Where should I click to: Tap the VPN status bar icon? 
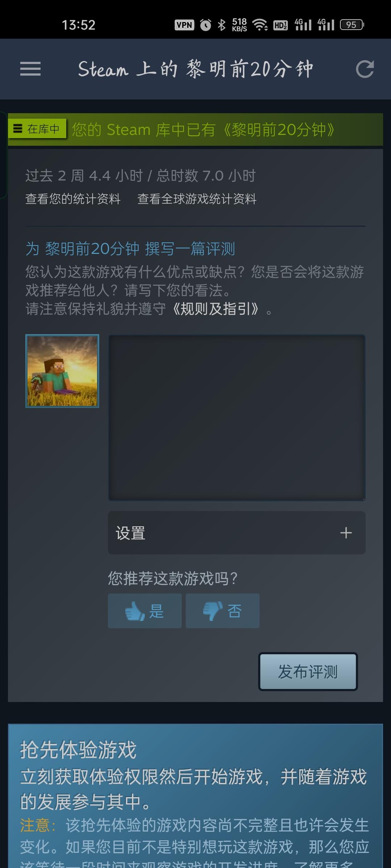184,25
